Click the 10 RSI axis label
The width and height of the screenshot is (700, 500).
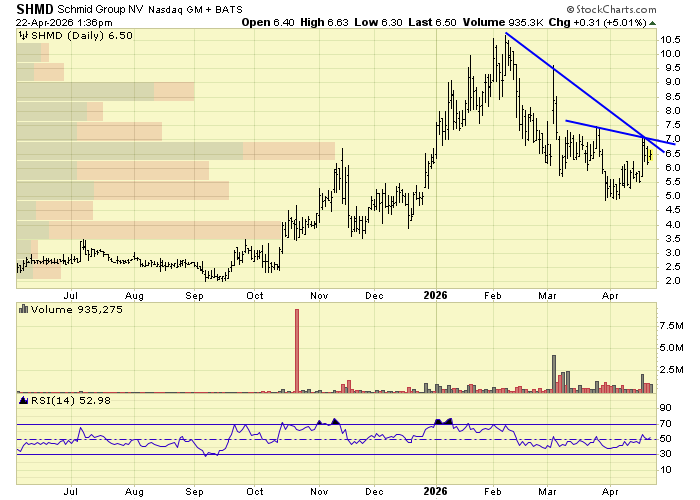coord(666,470)
